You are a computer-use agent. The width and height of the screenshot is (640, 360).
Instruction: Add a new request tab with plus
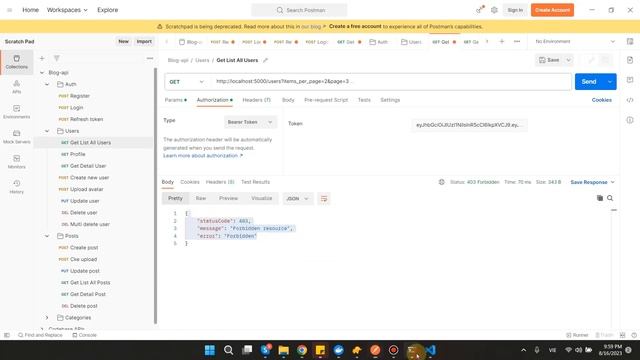tap(502, 42)
